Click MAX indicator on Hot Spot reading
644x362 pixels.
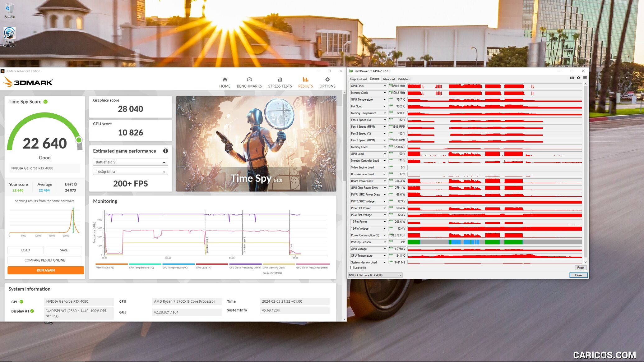[x=391, y=105]
